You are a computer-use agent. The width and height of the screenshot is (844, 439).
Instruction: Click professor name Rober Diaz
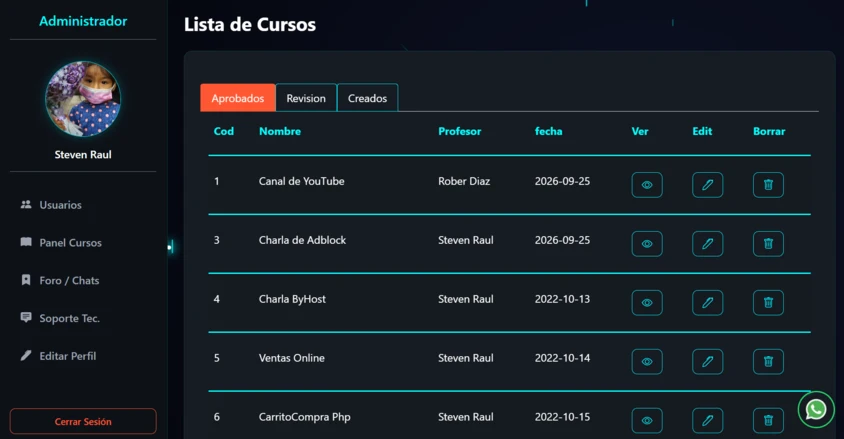(x=464, y=181)
